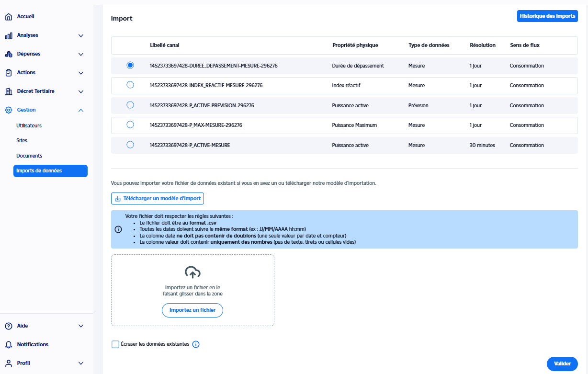588x374 pixels.
Task: Click the Importez un fichier button
Action: pyautogui.click(x=192, y=310)
